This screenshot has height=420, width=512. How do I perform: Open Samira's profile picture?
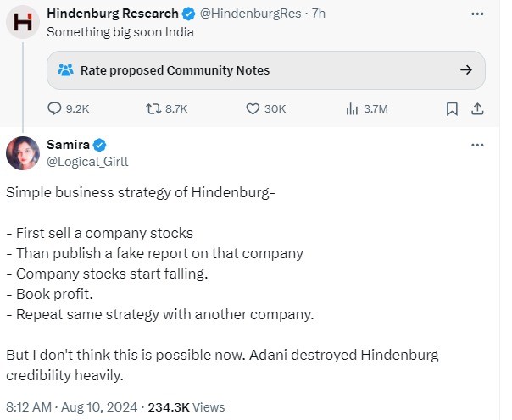[x=22, y=152]
